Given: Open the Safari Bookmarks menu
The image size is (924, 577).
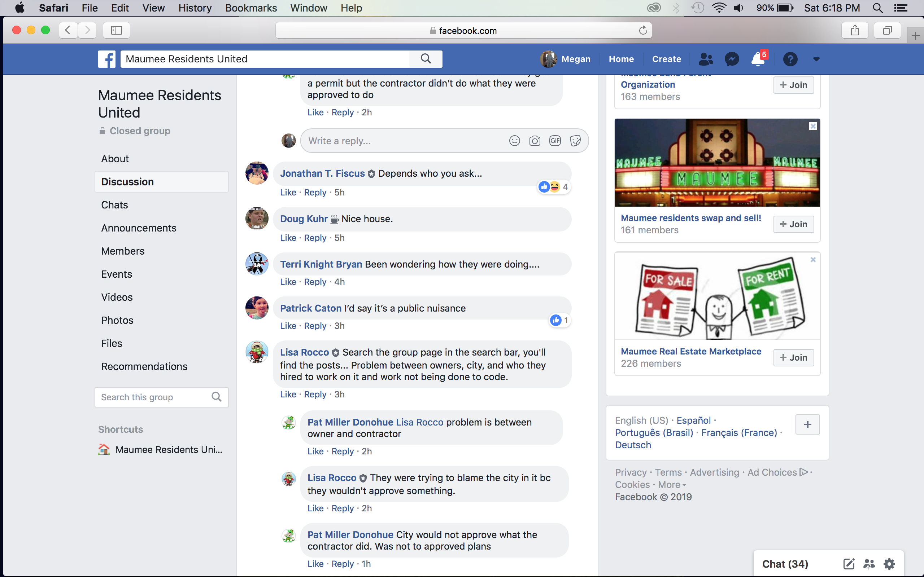Looking at the screenshot, I should pos(250,8).
